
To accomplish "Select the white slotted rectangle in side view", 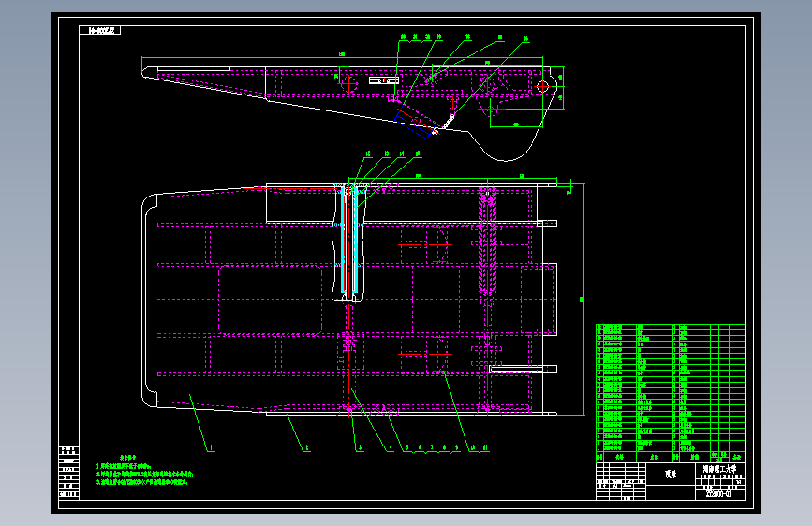I will tap(384, 80).
